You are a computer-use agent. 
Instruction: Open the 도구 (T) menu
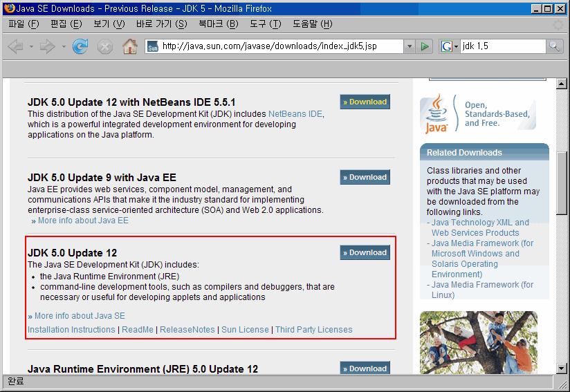[x=265, y=24]
